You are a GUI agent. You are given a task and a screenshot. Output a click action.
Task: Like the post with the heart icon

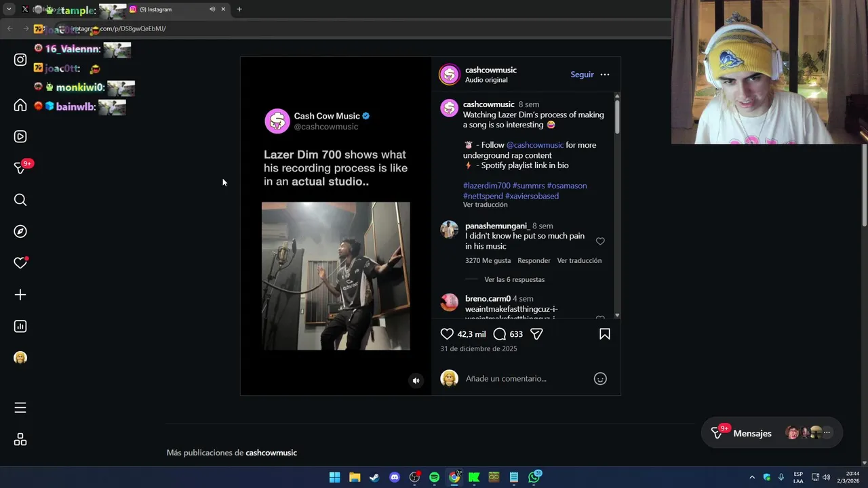pyautogui.click(x=447, y=334)
